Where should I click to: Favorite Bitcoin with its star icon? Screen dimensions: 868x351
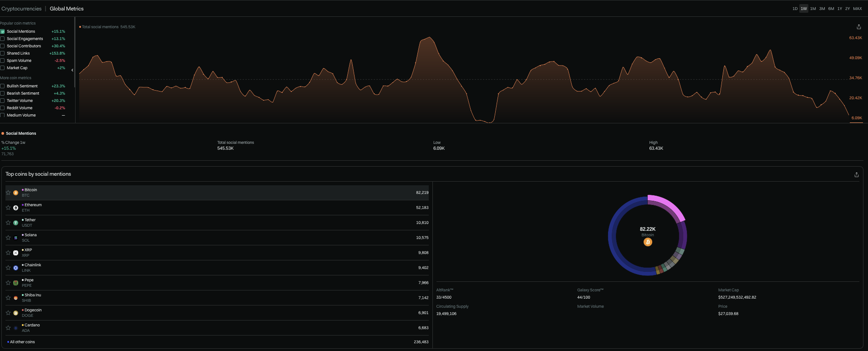[8, 193]
